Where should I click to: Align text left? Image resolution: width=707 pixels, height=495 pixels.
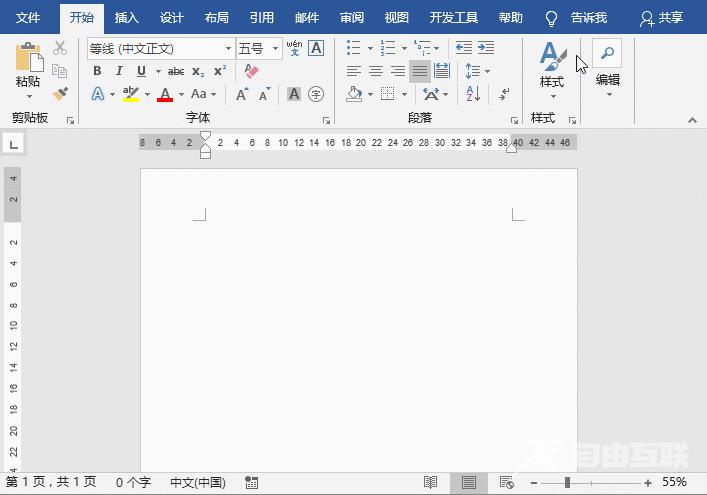[354, 71]
